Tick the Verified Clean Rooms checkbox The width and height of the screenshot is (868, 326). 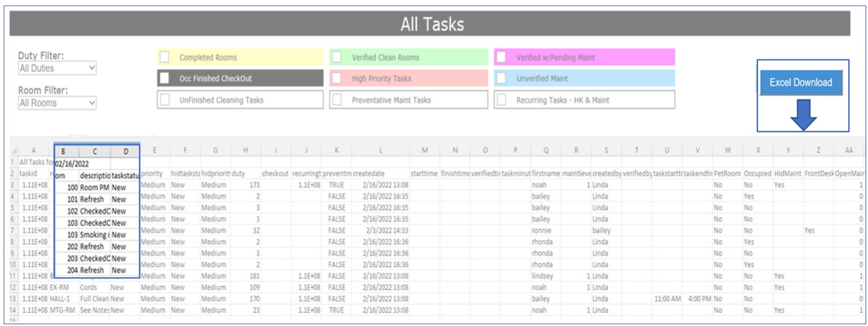337,57
